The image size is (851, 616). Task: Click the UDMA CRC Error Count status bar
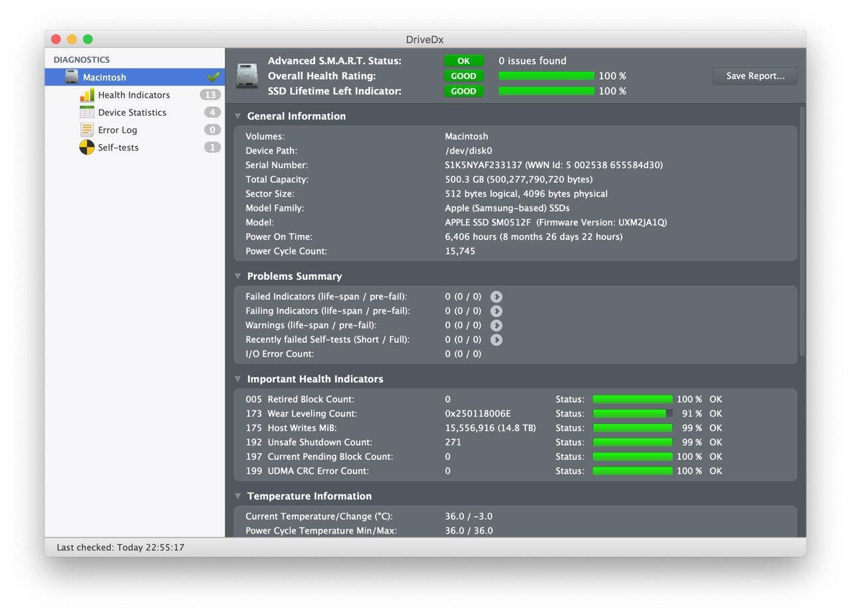pos(633,470)
